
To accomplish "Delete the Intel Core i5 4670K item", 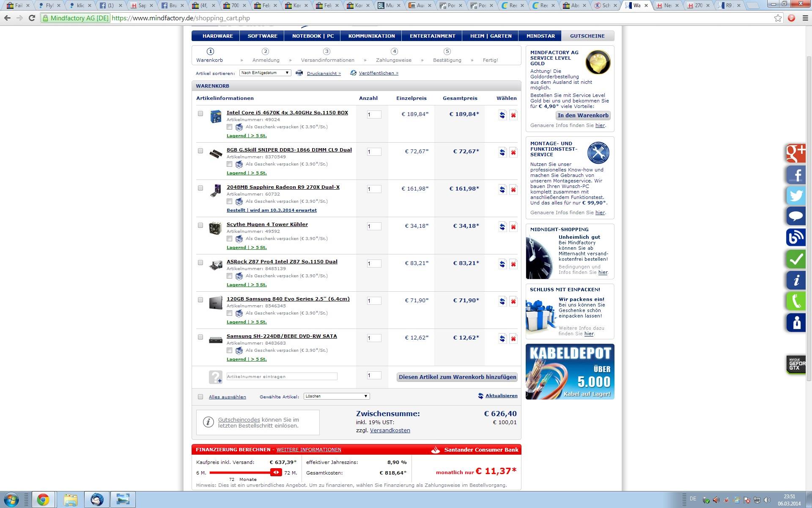I will [x=513, y=115].
